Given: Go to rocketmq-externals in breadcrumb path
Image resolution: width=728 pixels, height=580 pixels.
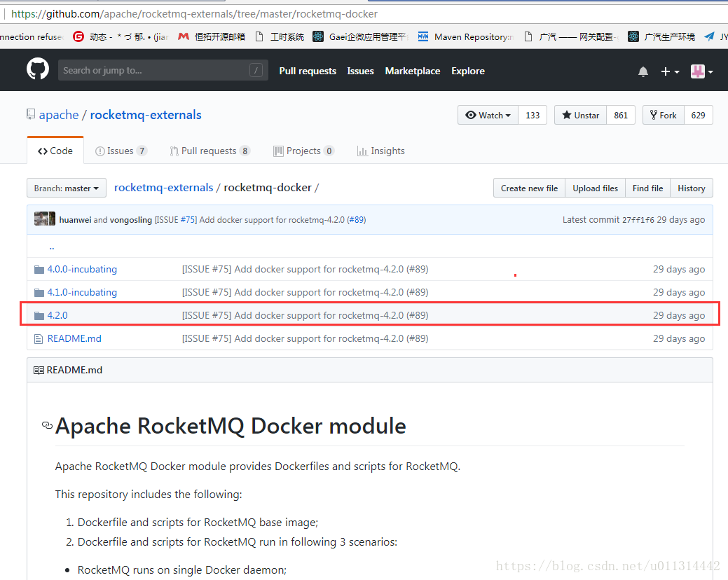Looking at the screenshot, I should [x=163, y=188].
